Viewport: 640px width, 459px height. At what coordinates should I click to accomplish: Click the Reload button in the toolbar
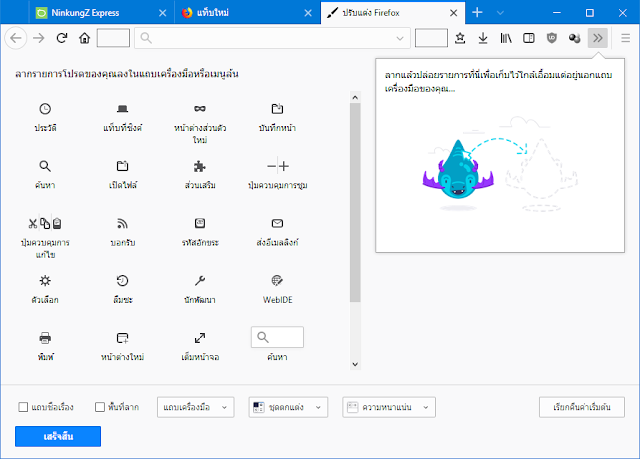point(62,38)
